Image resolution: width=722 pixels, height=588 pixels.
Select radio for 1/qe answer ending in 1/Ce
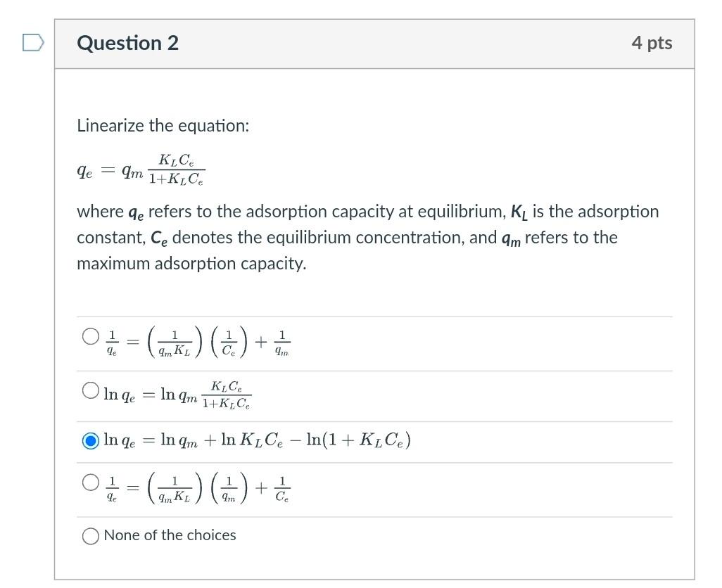point(91,482)
